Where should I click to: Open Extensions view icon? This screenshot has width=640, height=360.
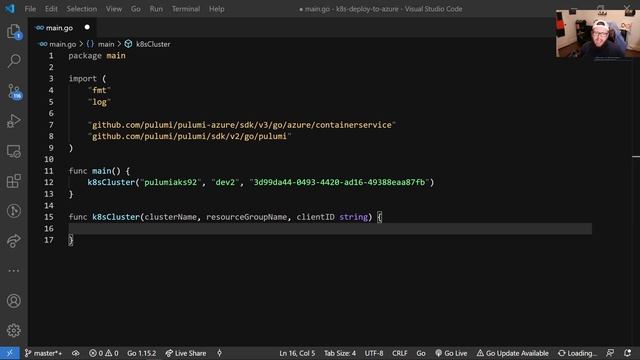tap(13, 181)
